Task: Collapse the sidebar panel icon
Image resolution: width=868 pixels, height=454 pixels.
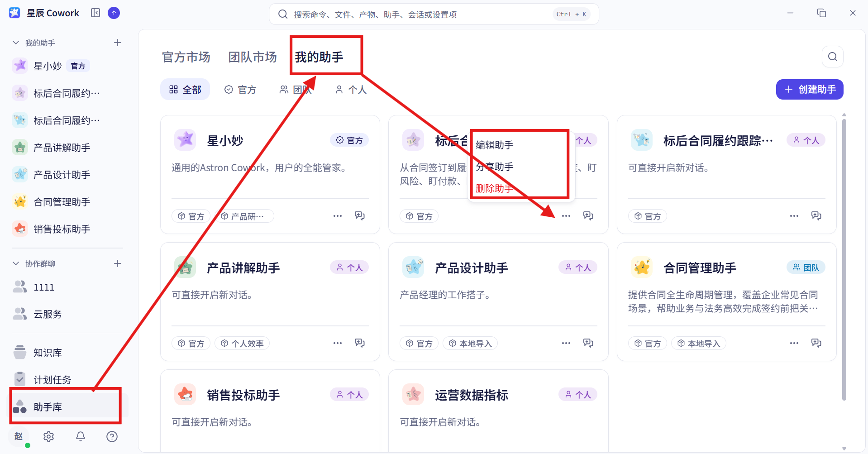Action: 95,13
